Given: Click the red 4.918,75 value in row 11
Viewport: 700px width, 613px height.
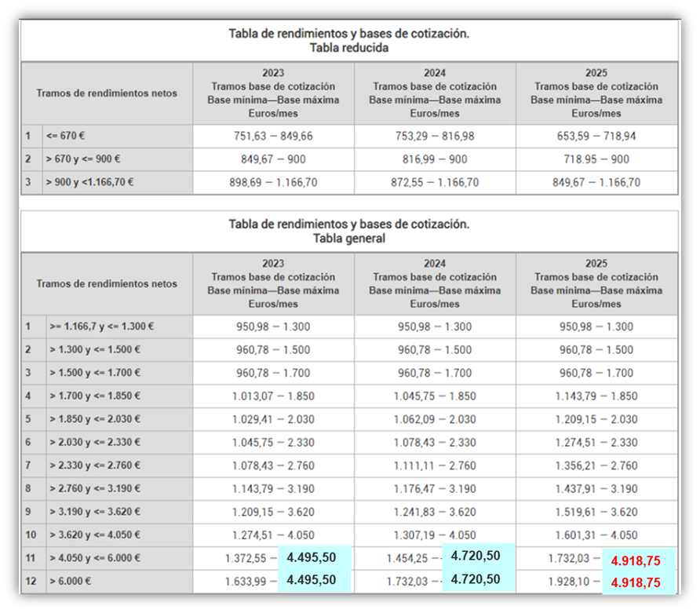Looking at the screenshot, I should (x=635, y=560).
